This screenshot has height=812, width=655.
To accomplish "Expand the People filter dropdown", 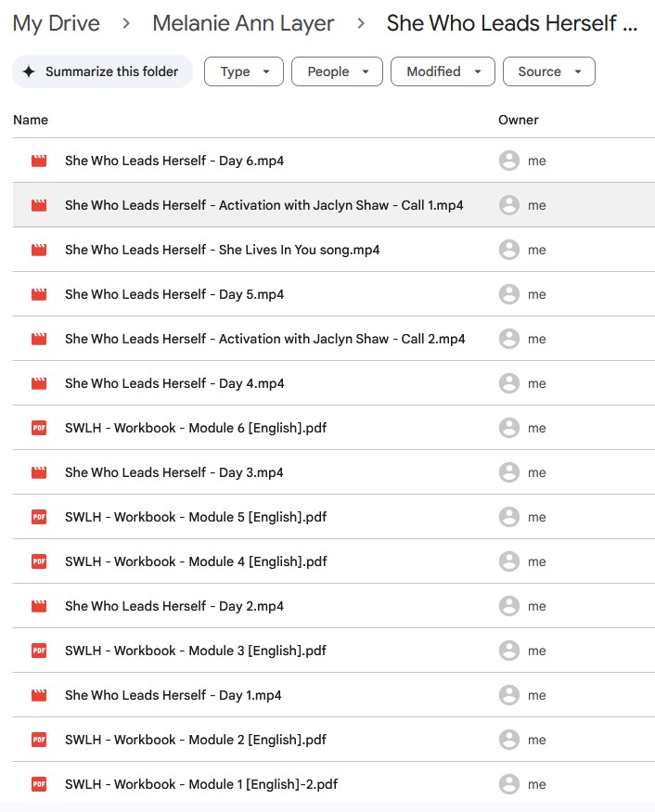I will tap(337, 71).
